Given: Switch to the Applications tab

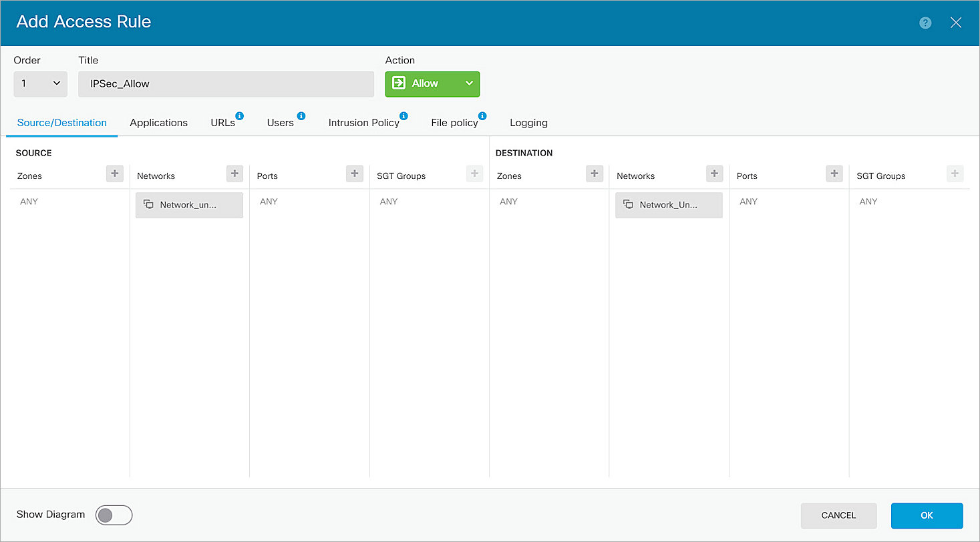Looking at the screenshot, I should click(x=158, y=122).
